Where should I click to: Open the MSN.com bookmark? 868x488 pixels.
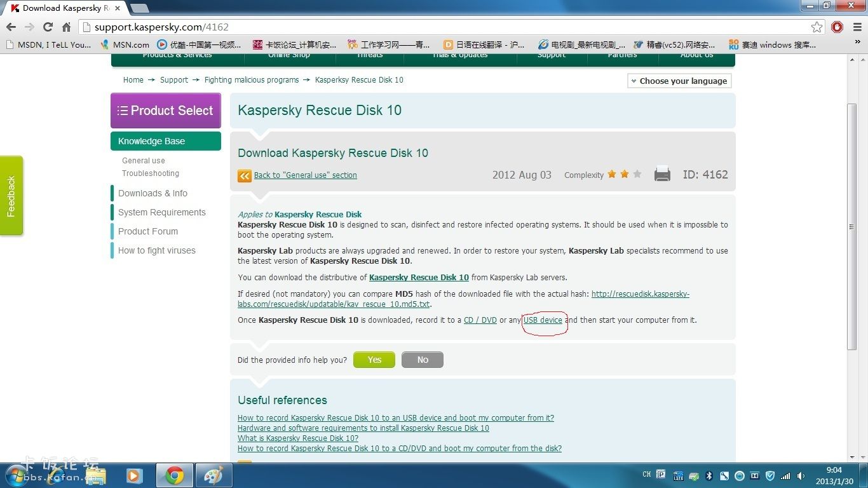click(125, 44)
